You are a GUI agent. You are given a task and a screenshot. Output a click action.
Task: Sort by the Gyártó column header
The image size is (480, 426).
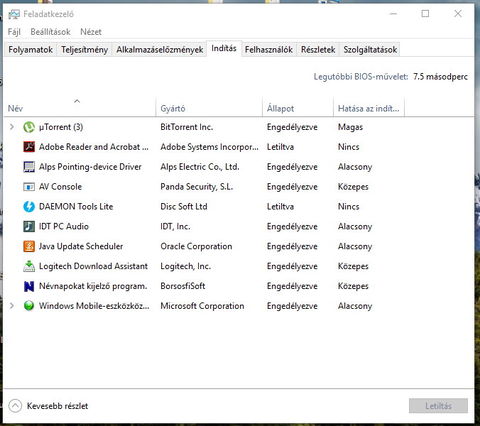click(173, 109)
